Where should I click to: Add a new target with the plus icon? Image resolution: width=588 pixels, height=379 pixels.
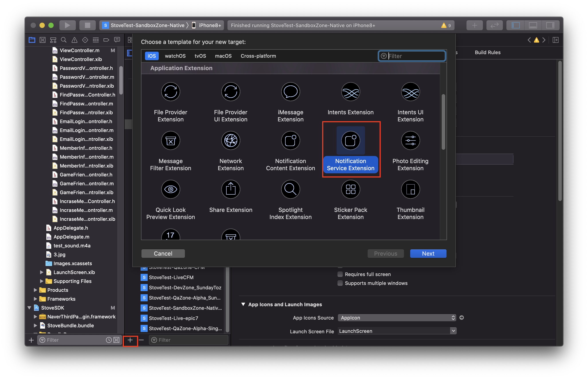click(130, 340)
